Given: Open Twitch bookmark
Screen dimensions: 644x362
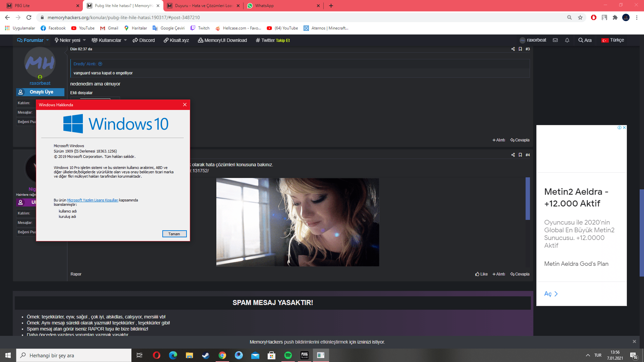Looking at the screenshot, I should pyautogui.click(x=200, y=28).
